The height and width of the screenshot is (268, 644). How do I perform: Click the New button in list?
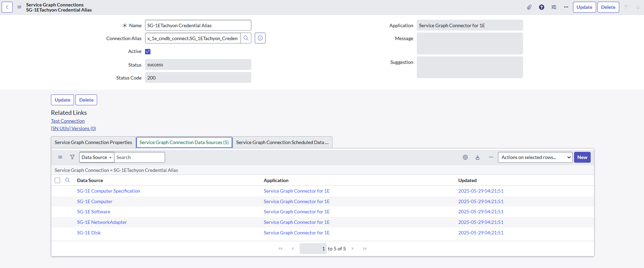pyautogui.click(x=582, y=157)
